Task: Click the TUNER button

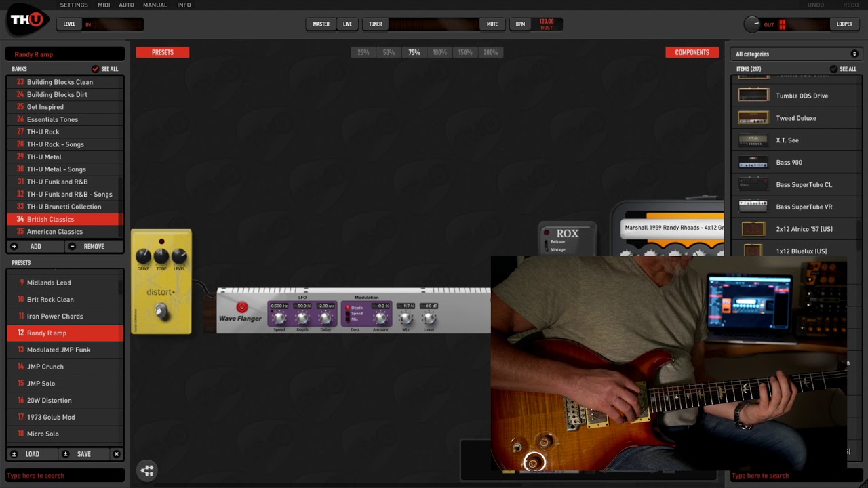Action: (x=375, y=24)
